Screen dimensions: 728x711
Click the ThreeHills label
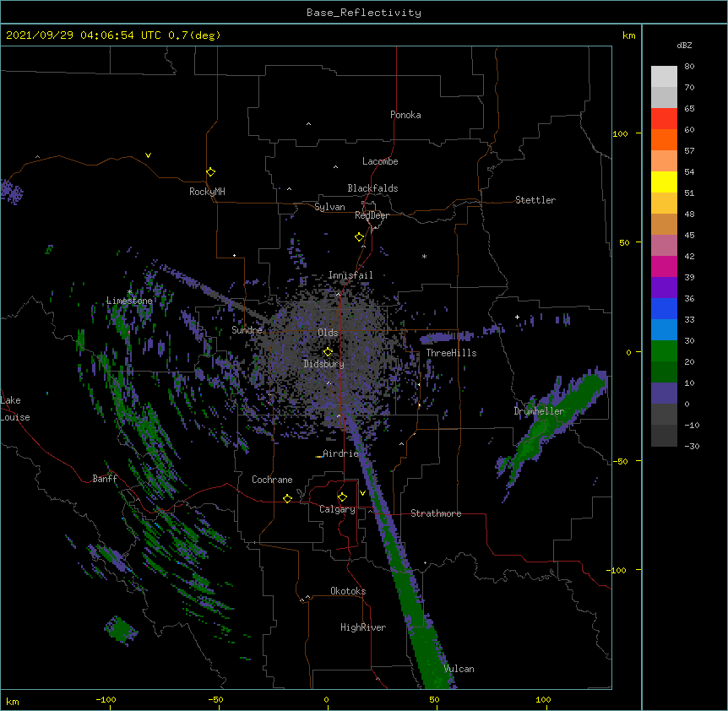point(451,353)
